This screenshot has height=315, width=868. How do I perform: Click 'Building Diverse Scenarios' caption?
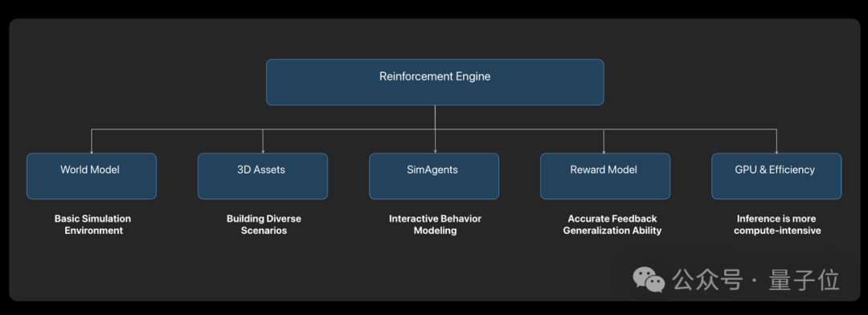264,225
